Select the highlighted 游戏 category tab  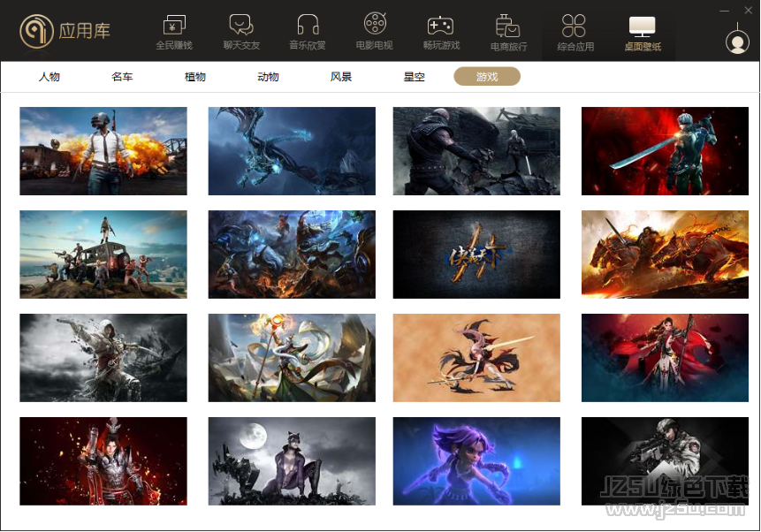(x=487, y=77)
